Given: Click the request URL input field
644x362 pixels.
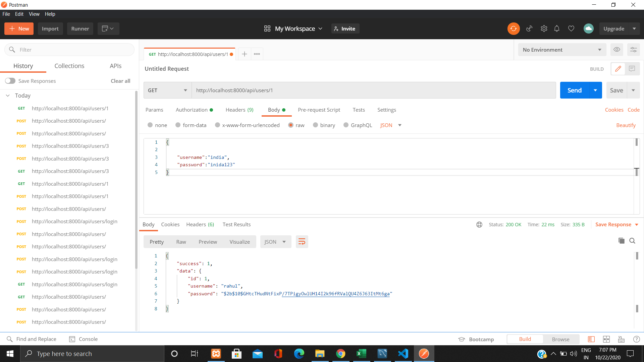Looking at the screenshot, I should (x=373, y=90).
